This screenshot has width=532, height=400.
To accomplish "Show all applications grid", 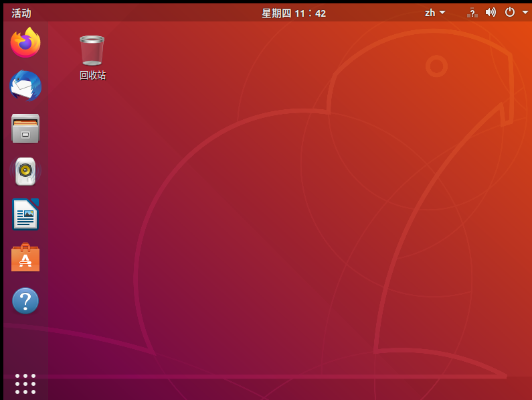I will tap(25, 384).
